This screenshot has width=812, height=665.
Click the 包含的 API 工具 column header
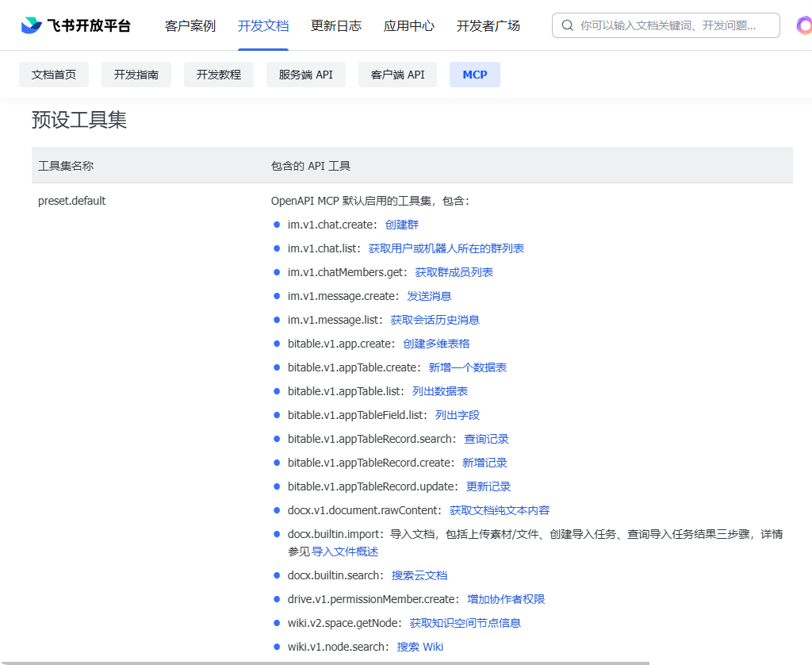(311, 166)
